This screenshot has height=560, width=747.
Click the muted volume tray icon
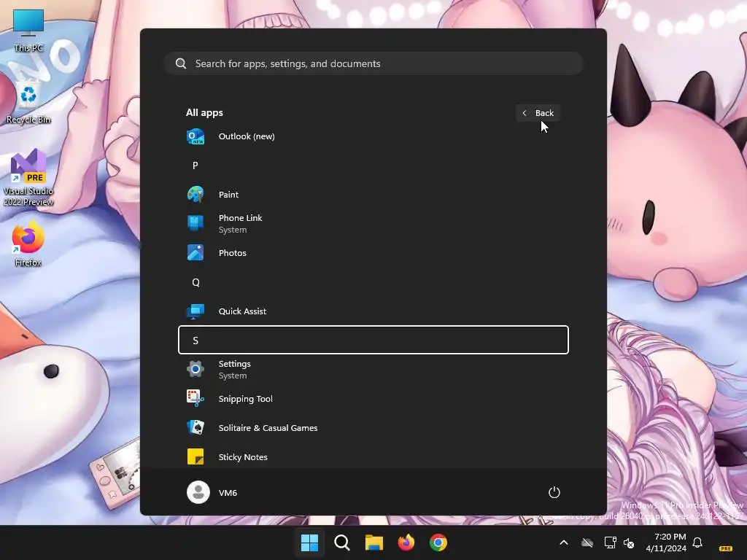pyautogui.click(x=629, y=542)
